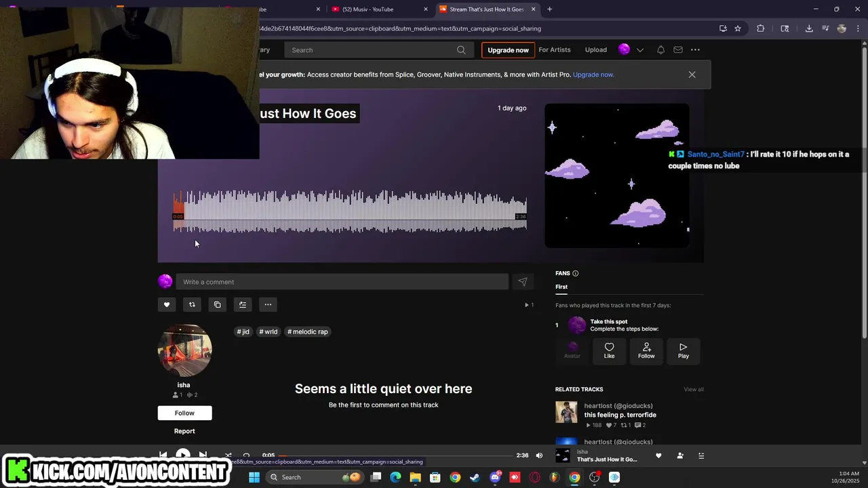Open the header profile avatar
Screen dimensions: 868x488
[x=624, y=49]
